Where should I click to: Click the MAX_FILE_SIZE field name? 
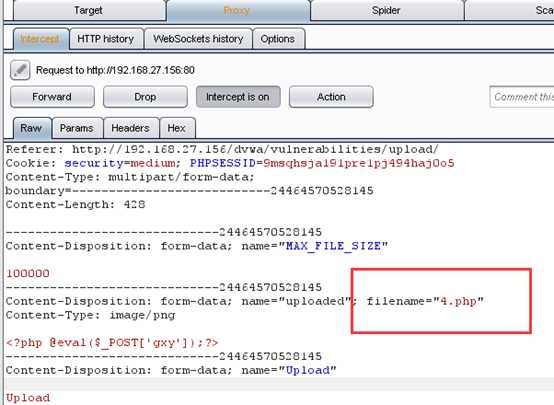pos(333,246)
